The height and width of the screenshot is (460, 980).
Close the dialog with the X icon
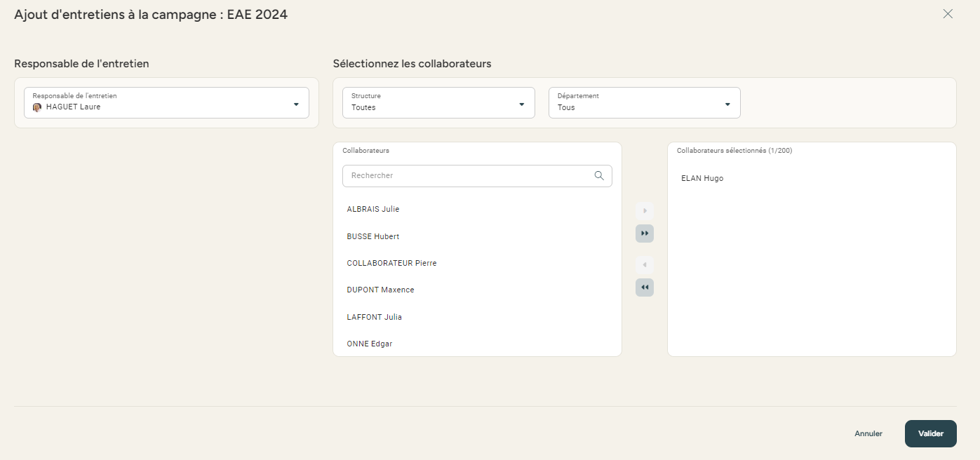[x=948, y=14]
